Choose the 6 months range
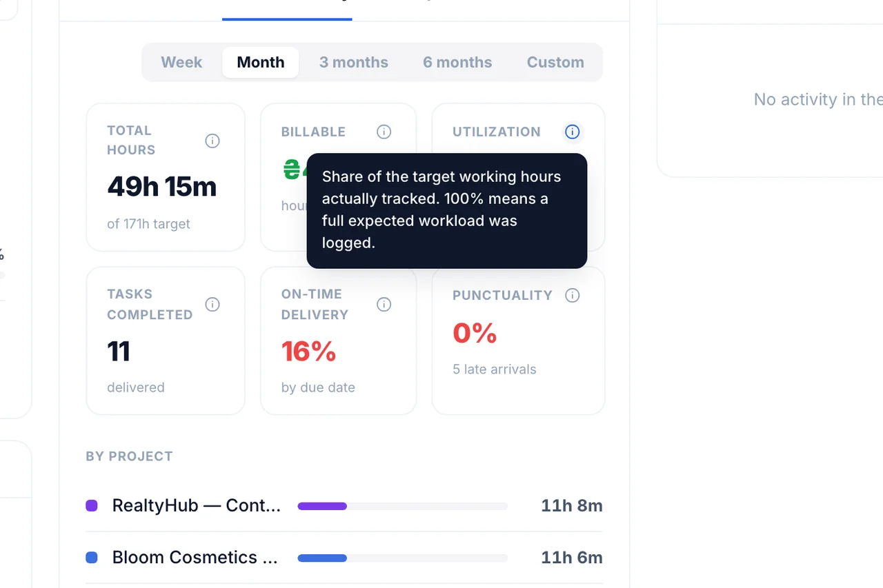 tap(457, 62)
